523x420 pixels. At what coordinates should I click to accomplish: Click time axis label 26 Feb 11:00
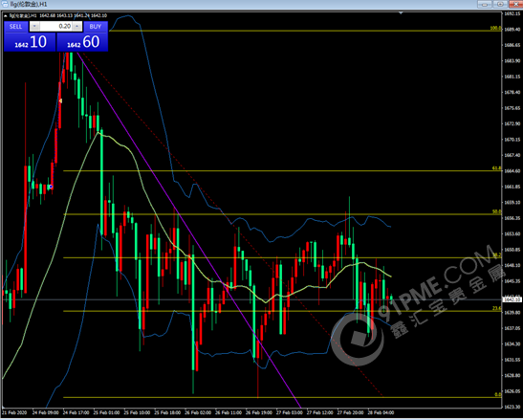[229, 412]
